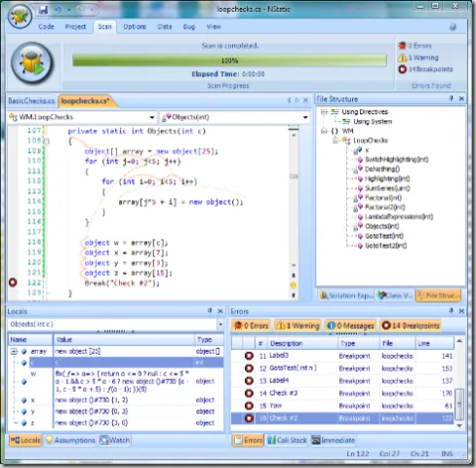This screenshot has width=476, height=468.
Task: Open the WM.LoopChecks class dropdown
Action: (x=152, y=117)
